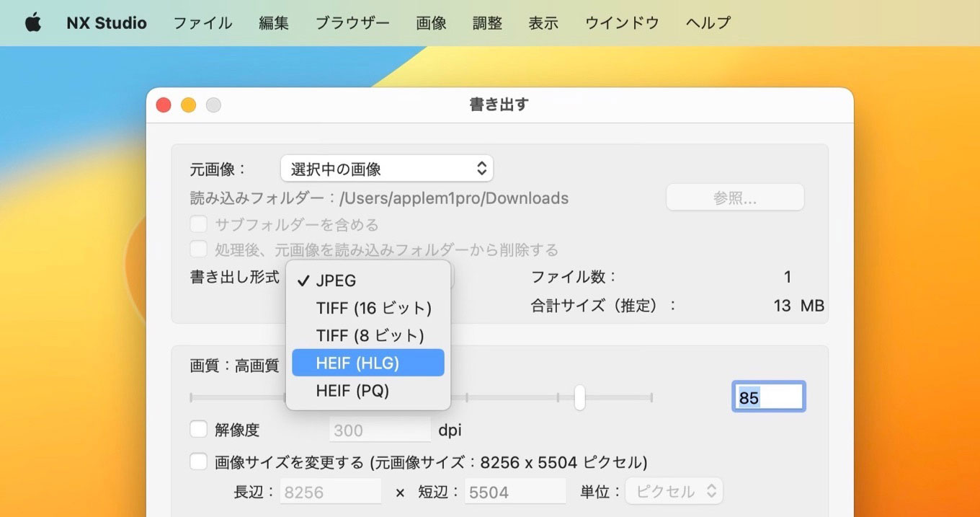The height and width of the screenshot is (517, 980).
Task: Click the 短辺 field showing 5504
Action: click(515, 492)
